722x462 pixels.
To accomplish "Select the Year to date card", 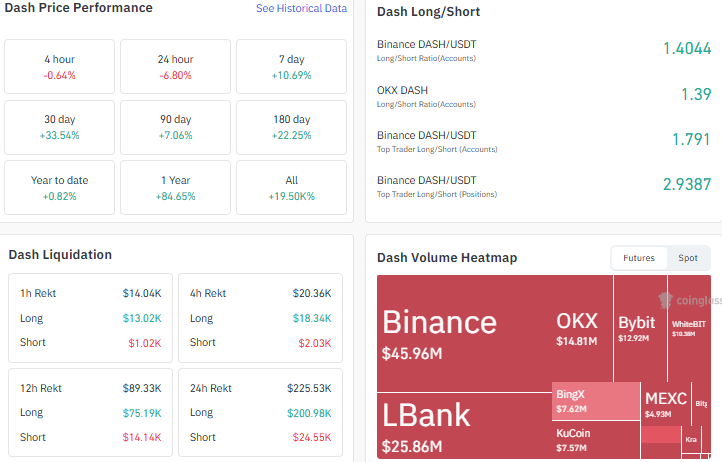I will (59, 187).
